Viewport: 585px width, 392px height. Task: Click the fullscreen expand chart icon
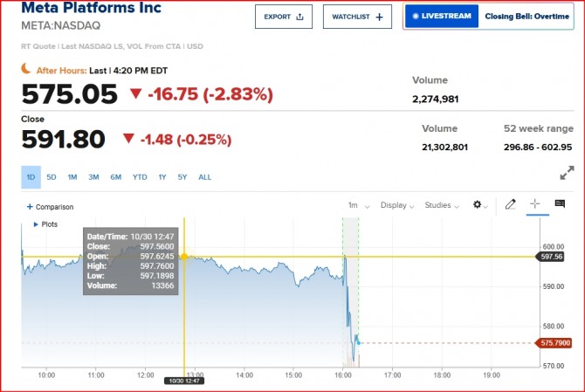[x=567, y=173]
